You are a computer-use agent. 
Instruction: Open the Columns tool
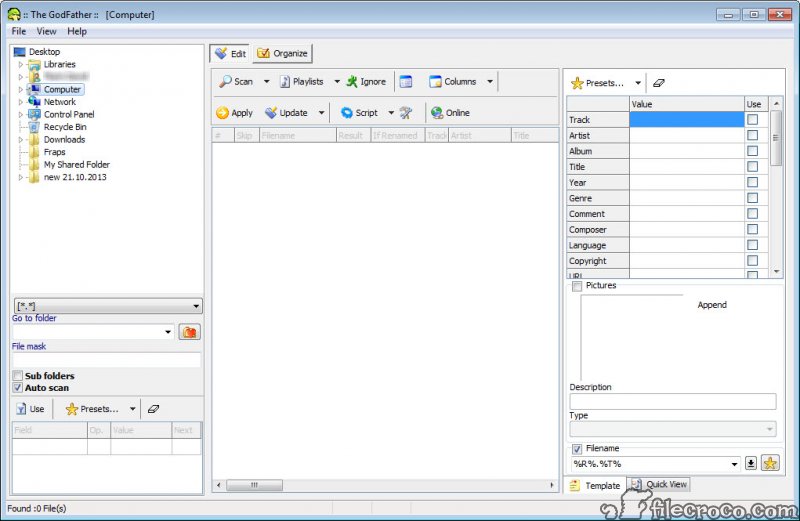[x=453, y=82]
